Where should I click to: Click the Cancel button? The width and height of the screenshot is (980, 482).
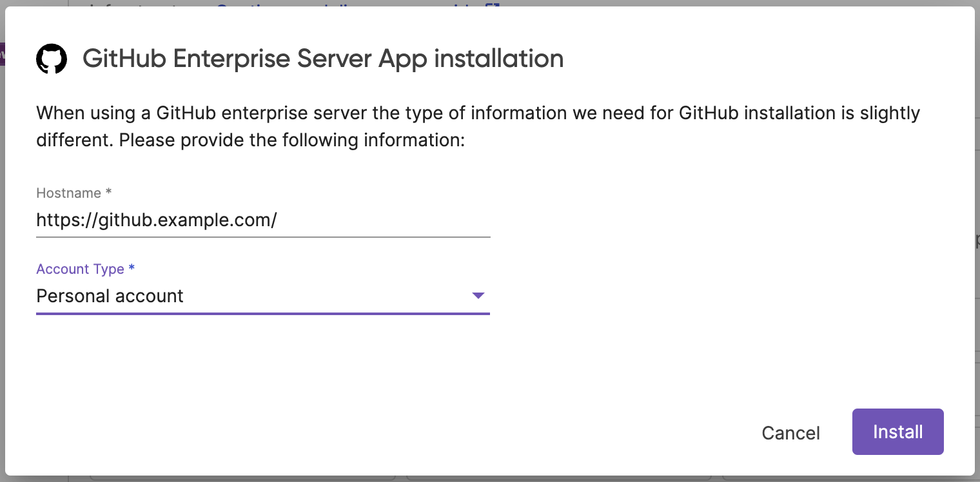tap(790, 432)
